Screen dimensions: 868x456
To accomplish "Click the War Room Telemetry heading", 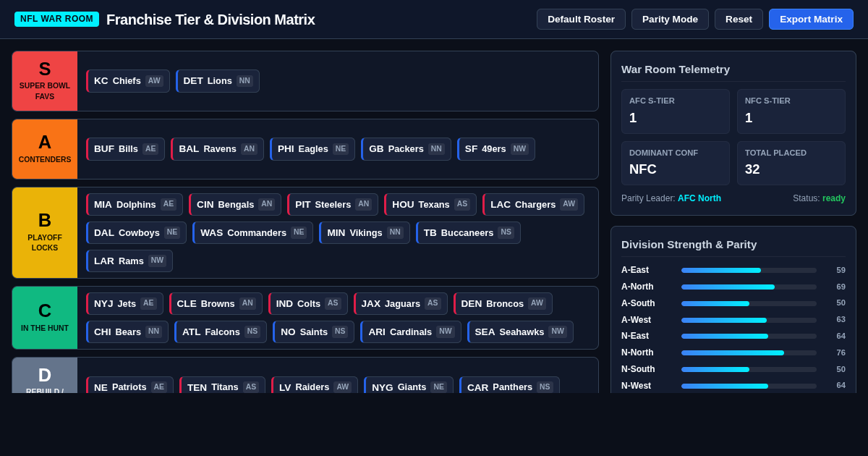I will 676,69.
